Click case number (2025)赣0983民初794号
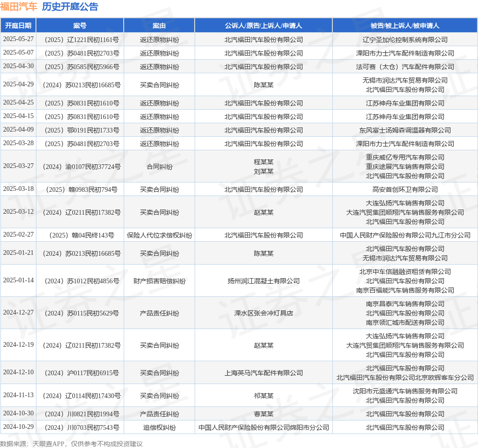Screen dimensions: 478x448 pyautogui.click(x=80, y=189)
